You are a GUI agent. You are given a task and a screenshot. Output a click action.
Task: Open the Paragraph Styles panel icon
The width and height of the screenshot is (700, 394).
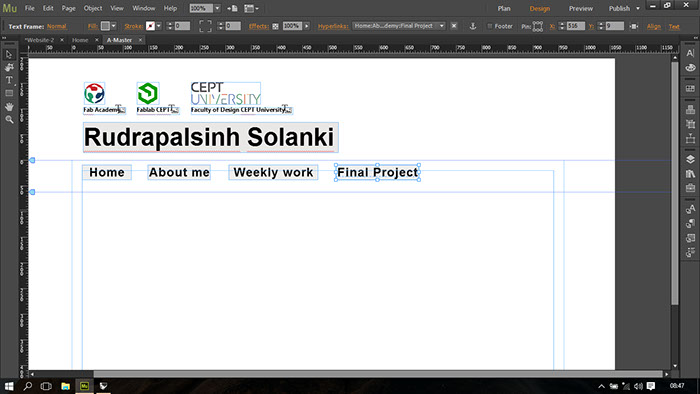[x=690, y=224]
